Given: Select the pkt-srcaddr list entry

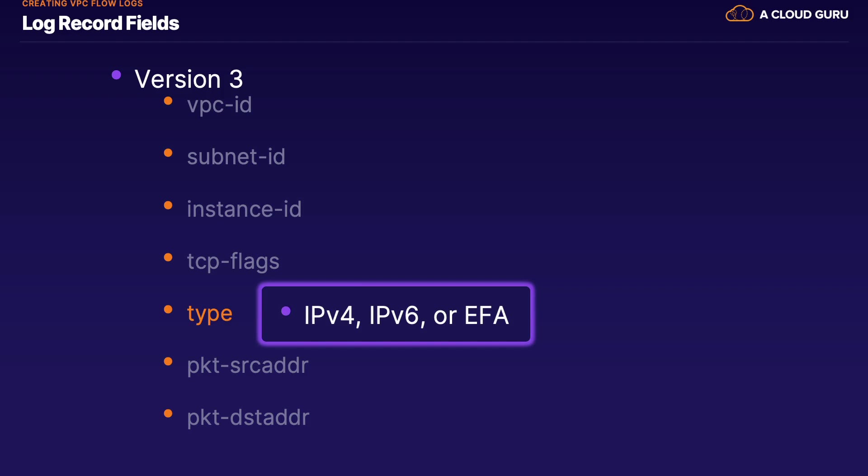Looking at the screenshot, I should click(x=248, y=365).
